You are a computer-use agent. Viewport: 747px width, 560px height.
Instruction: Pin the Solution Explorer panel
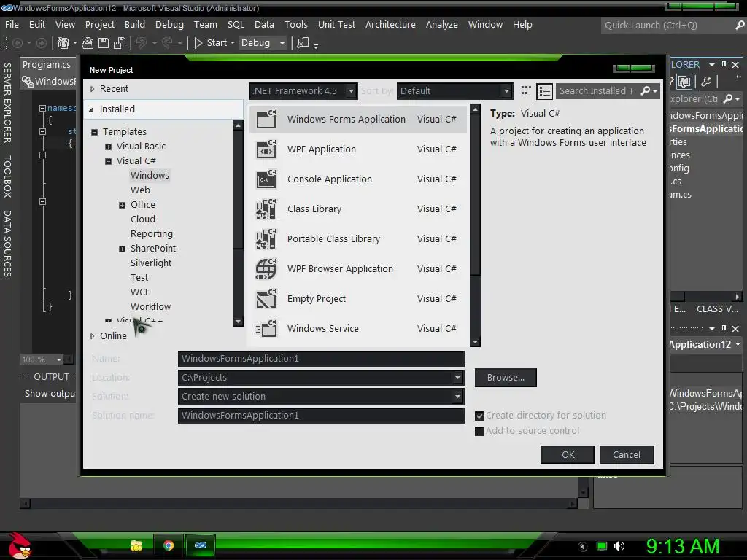point(724,65)
